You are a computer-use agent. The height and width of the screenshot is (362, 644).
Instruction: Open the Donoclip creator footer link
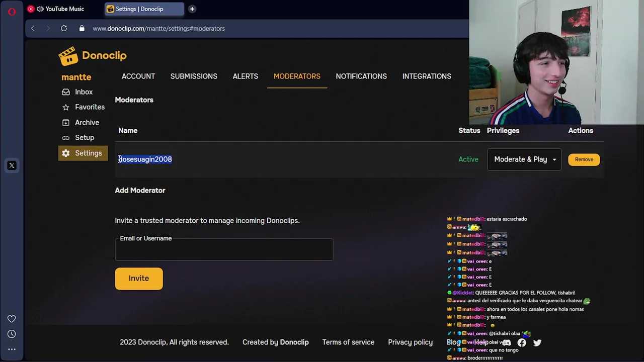(294, 342)
